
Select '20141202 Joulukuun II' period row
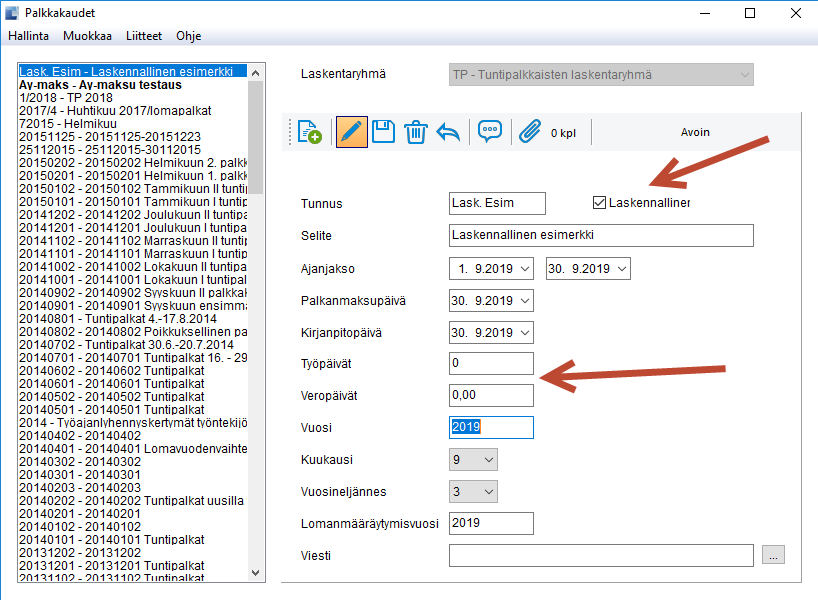(x=133, y=214)
